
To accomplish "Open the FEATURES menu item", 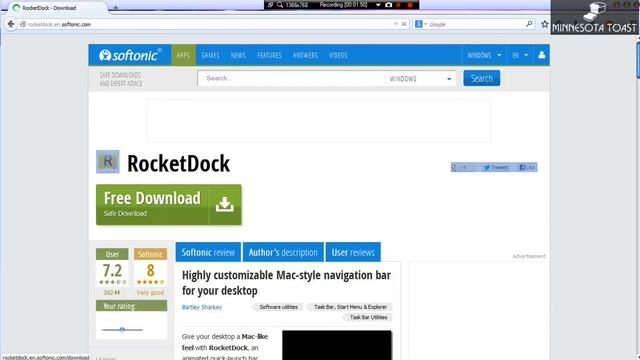I will 269,55.
